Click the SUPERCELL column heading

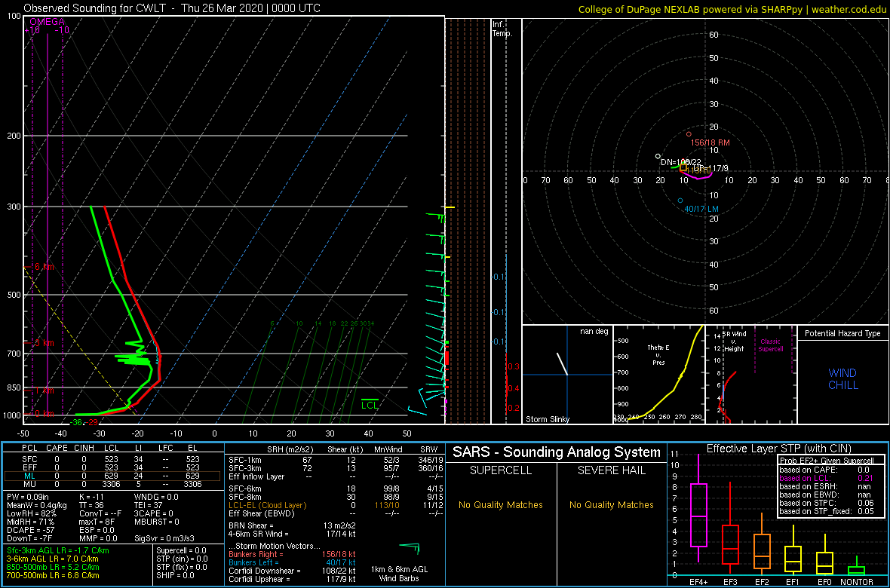click(502, 471)
